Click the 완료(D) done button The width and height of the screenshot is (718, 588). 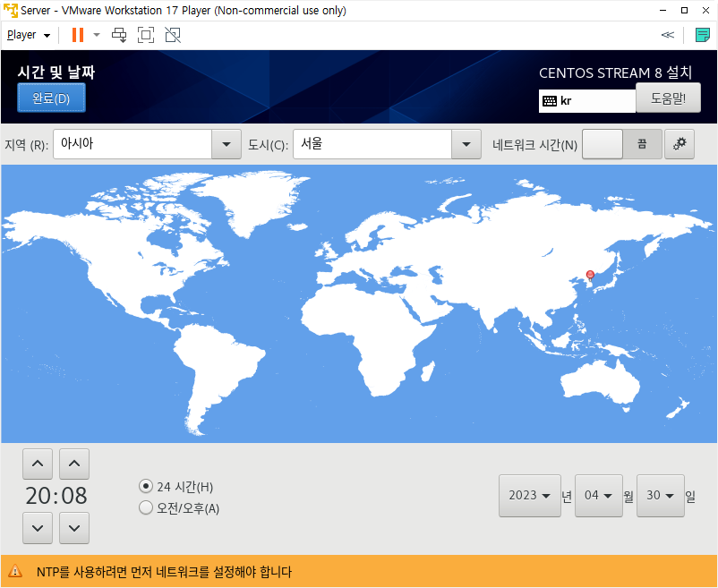pyautogui.click(x=51, y=98)
